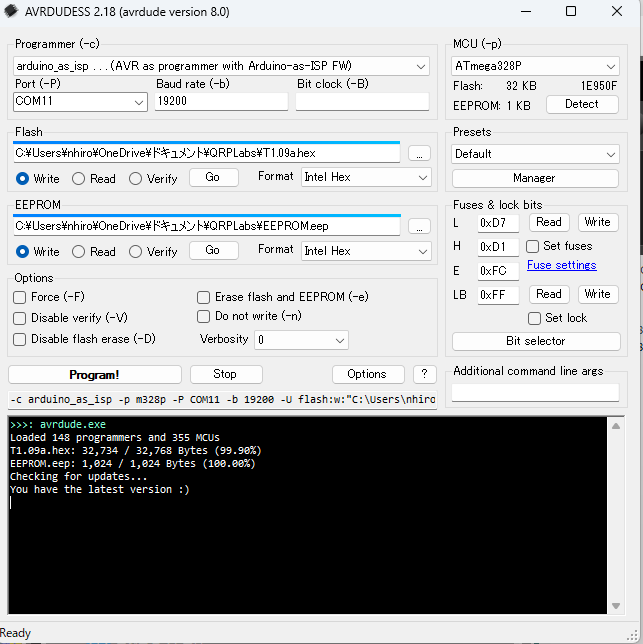Enable Erase flash and EEPROM (-e)
Screen dimensions: 643x644
pos(203,297)
